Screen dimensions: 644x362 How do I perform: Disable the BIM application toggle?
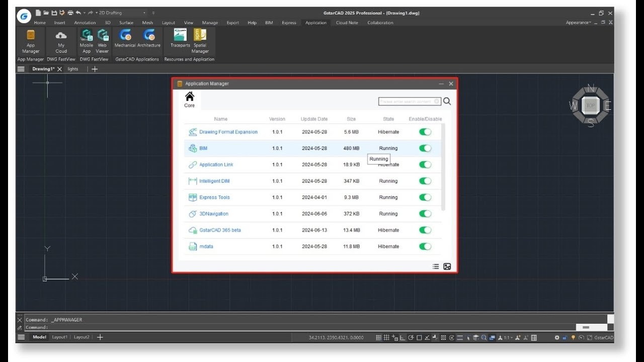point(425,148)
